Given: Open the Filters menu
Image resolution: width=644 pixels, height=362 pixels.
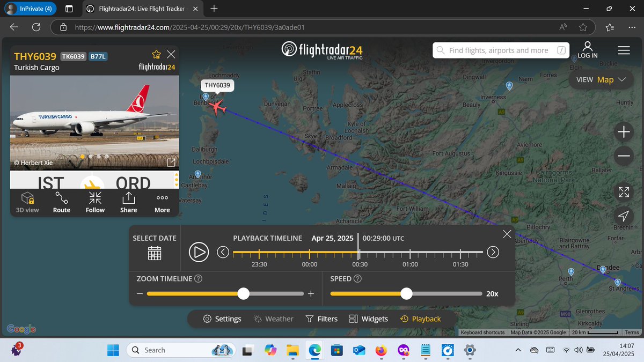Looking at the screenshot, I should click(x=321, y=319).
